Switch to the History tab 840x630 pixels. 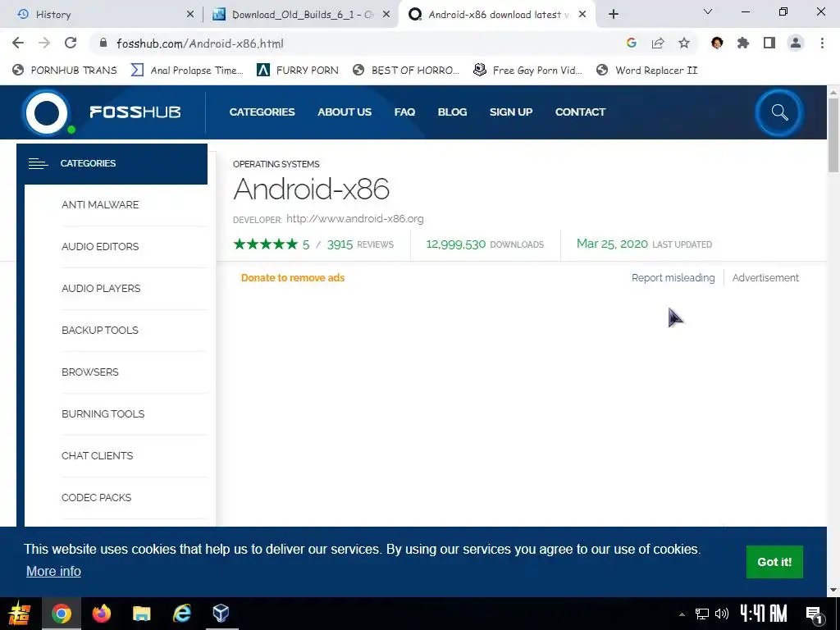pyautogui.click(x=102, y=15)
